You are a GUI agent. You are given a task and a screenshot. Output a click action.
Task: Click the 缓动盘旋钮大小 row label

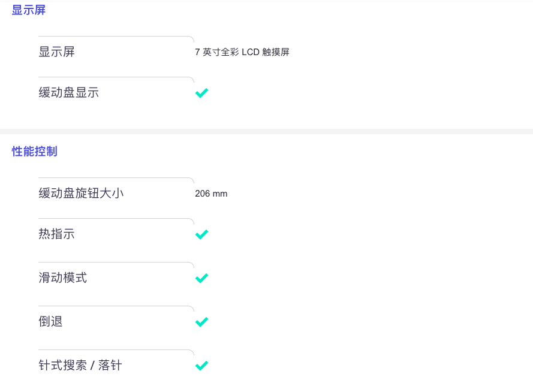(81, 193)
